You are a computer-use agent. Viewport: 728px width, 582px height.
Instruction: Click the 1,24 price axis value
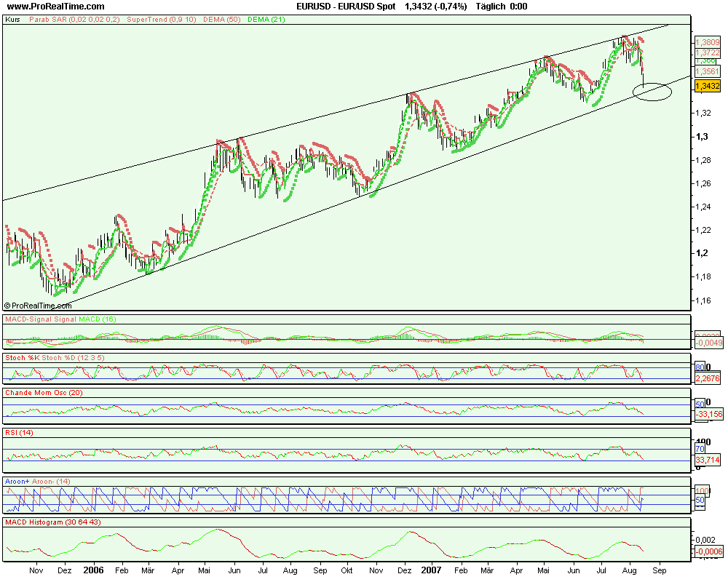point(702,207)
